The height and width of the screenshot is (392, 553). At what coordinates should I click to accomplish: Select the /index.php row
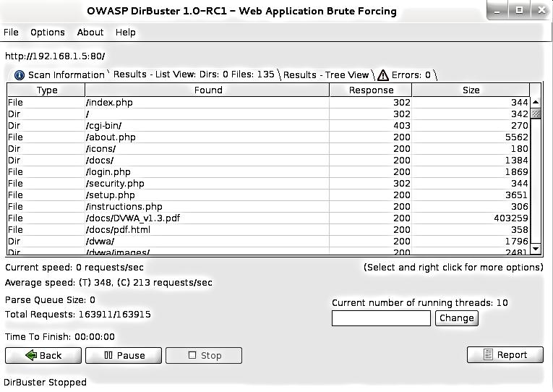(268, 102)
